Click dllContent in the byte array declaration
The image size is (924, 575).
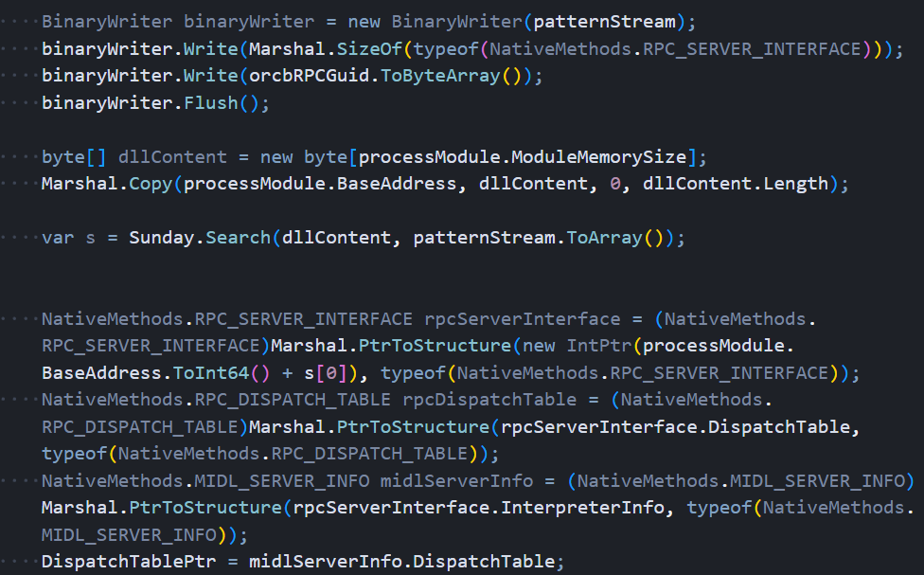click(172, 157)
